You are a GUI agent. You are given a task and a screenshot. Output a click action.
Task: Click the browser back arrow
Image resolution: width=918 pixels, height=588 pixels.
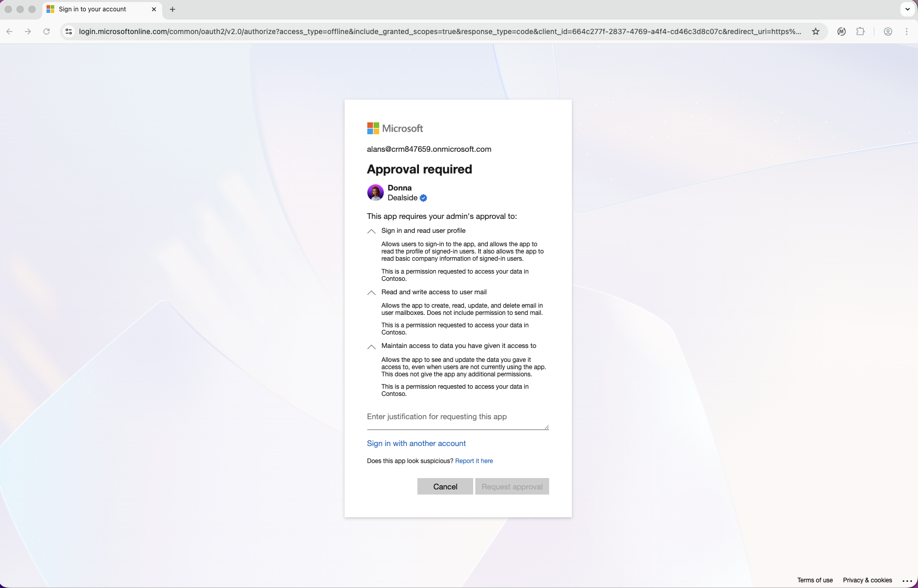click(9, 31)
